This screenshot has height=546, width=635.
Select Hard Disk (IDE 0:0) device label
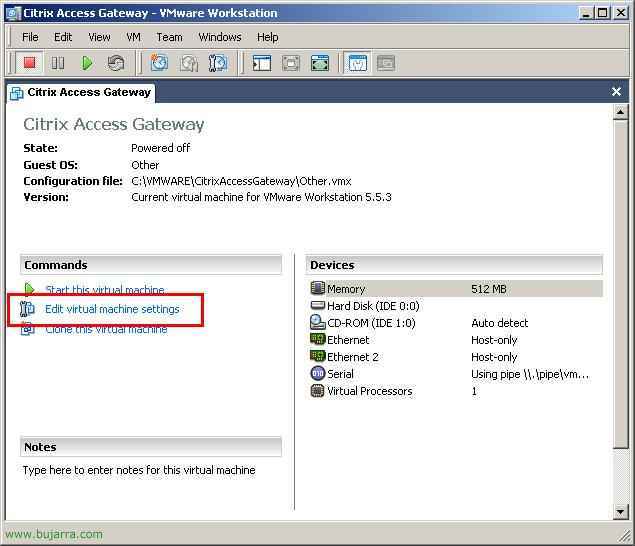[373, 306]
